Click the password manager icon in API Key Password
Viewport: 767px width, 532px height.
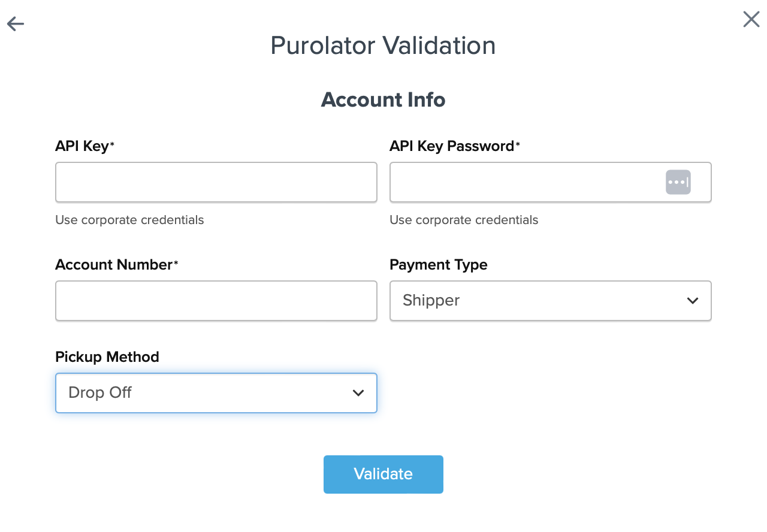point(678,182)
